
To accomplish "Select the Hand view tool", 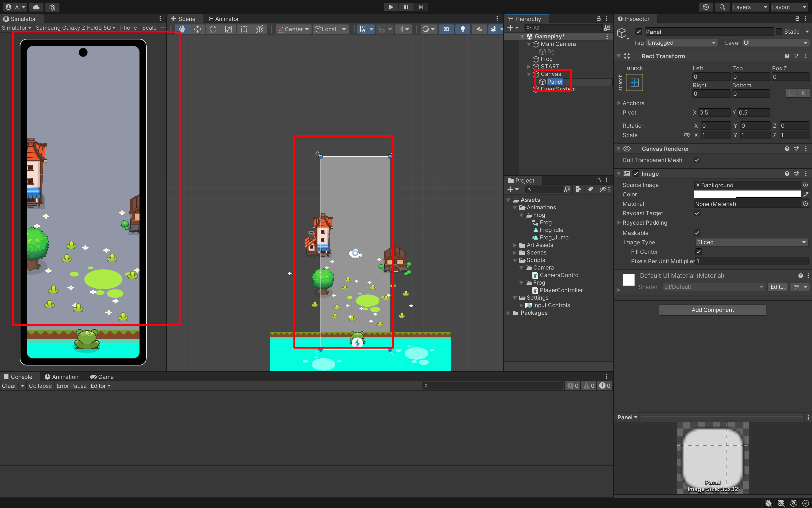I will pyautogui.click(x=182, y=29).
